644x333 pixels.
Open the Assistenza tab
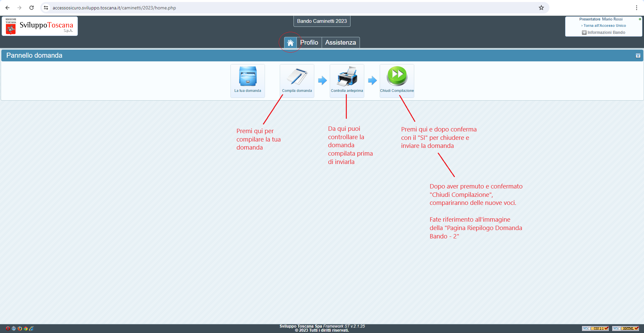point(340,43)
